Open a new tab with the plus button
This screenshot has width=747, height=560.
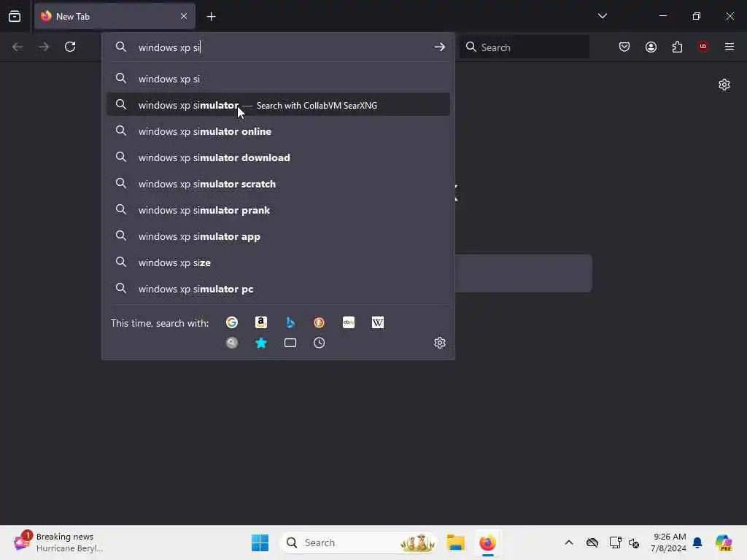pyautogui.click(x=211, y=17)
